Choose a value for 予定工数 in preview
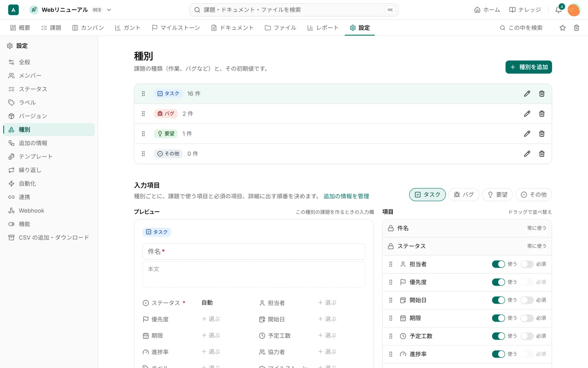This screenshot has height=368, width=588. click(x=327, y=335)
